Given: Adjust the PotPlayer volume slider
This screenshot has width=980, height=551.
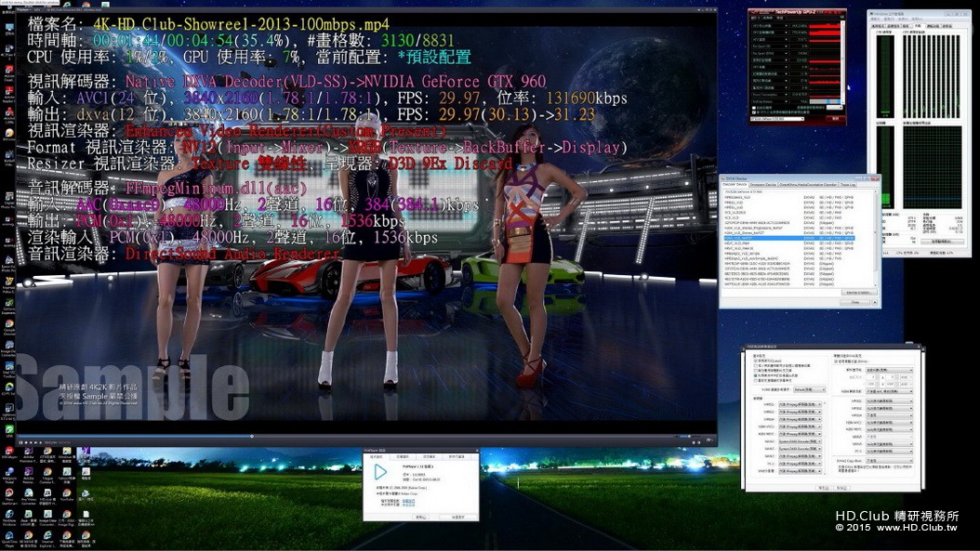Looking at the screenshot, I should [x=687, y=436].
